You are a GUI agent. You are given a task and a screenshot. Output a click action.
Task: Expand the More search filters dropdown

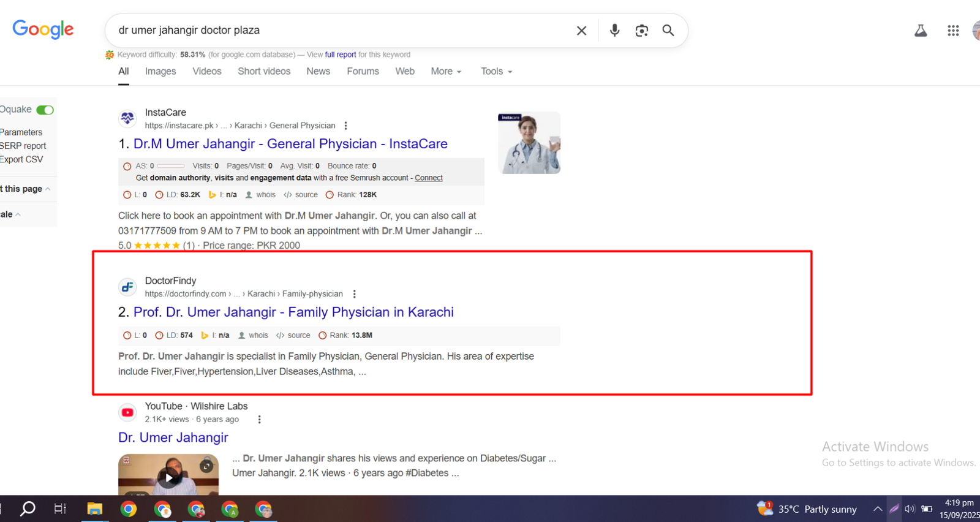pos(446,72)
